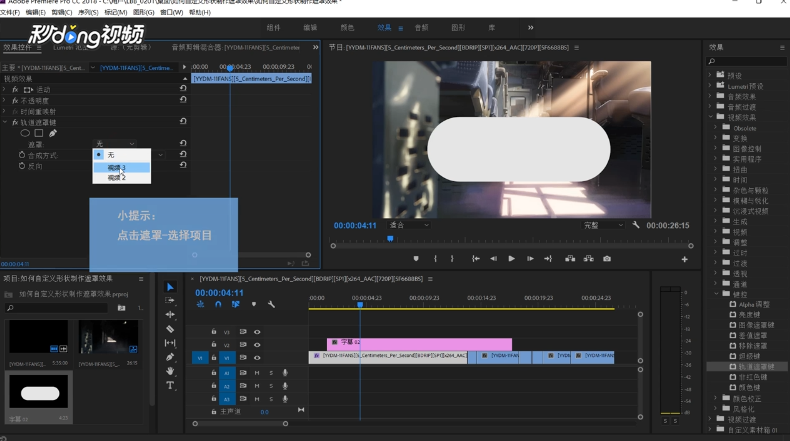Open the 遮罩 dropdown showing 无

pyautogui.click(x=115, y=144)
